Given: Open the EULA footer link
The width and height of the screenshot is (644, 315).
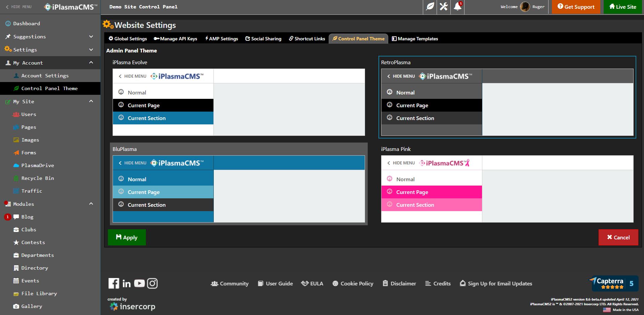Looking at the screenshot, I should (x=312, y=283).
